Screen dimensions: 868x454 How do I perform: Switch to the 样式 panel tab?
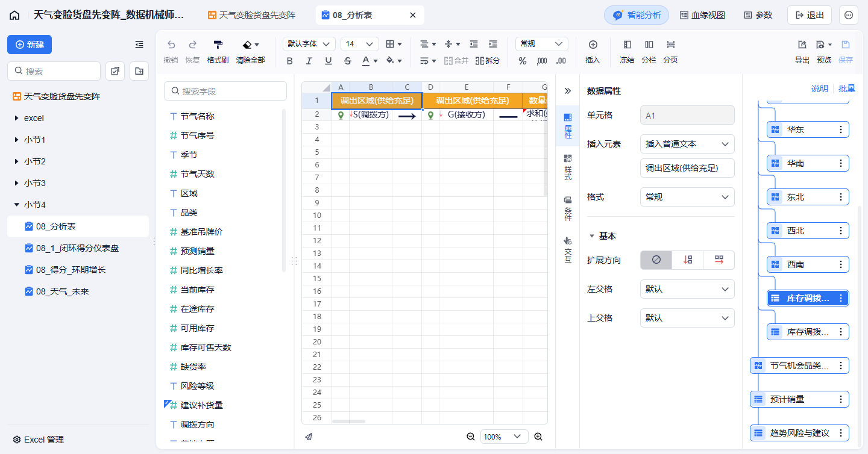click(567, 168)
